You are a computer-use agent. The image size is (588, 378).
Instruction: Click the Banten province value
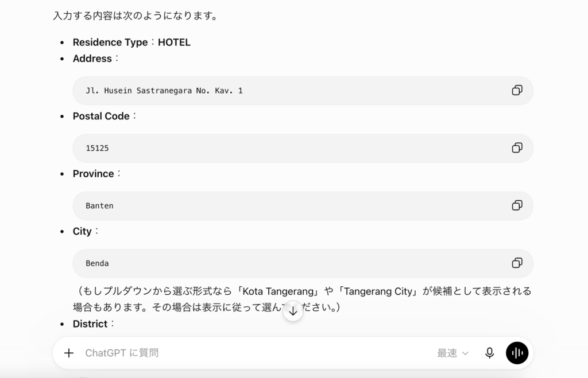(99, 206)
